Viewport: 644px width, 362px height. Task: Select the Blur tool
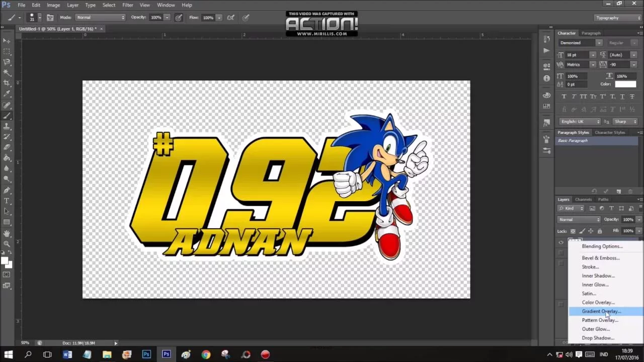[7, 168]
